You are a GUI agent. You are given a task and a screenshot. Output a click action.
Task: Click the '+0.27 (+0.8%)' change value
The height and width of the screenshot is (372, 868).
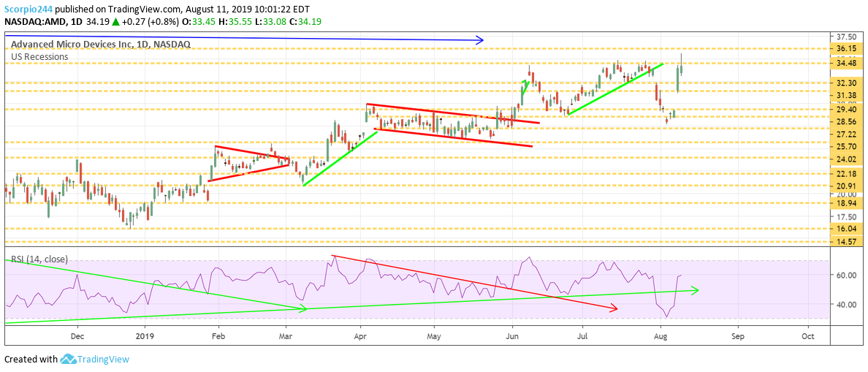[x=151, y=22]
